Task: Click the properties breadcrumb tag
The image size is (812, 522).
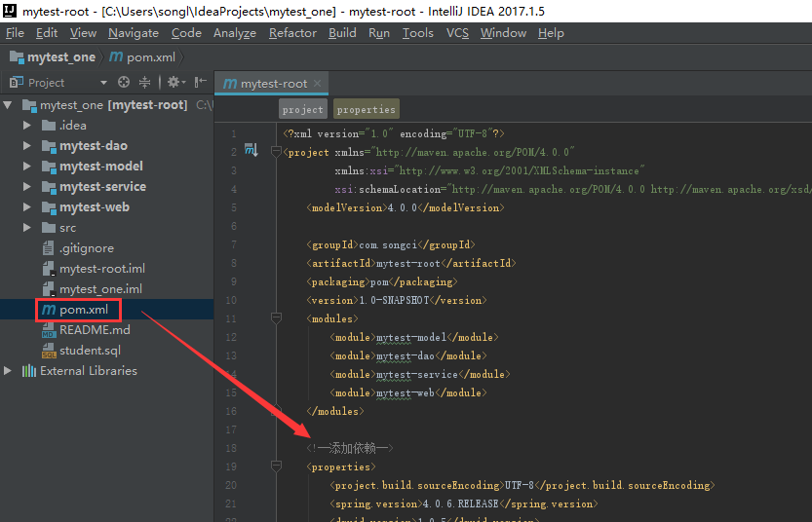Action: coord(367,109)
